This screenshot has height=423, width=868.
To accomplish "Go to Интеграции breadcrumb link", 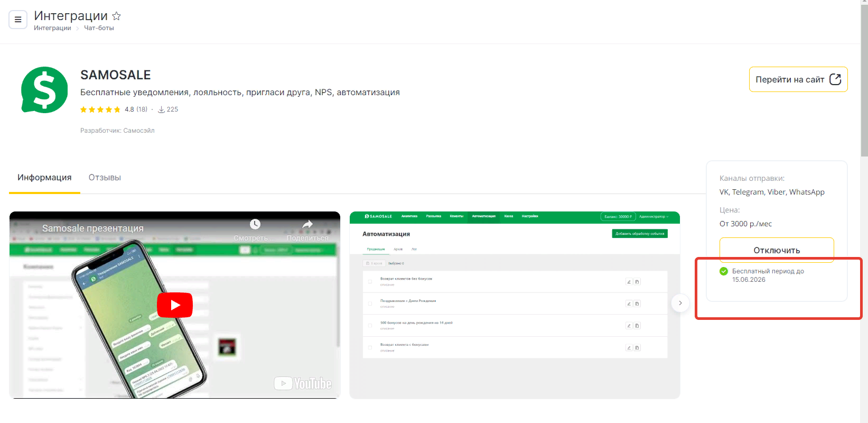I will click(x=52, y=28).
